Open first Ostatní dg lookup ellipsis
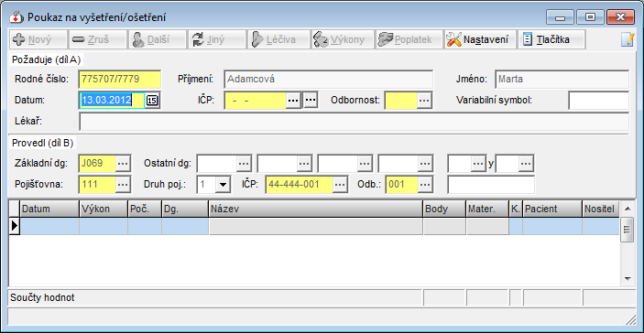Screen dimensions: 644x333 click(244, 163)
